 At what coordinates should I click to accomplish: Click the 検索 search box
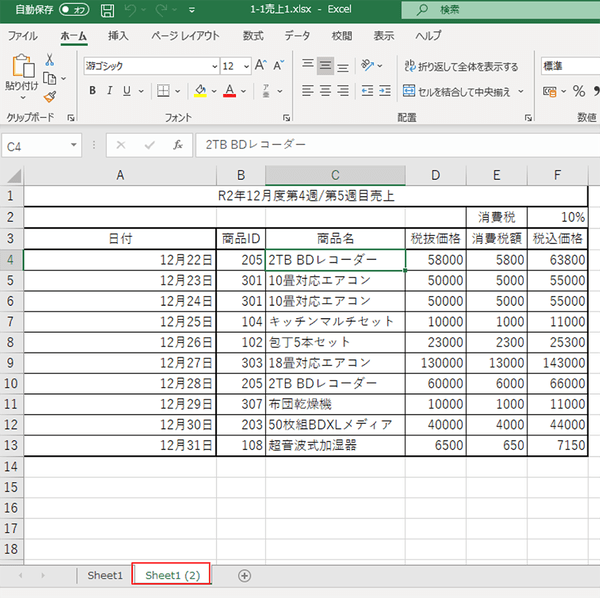pyautogui.click(x=501, y=10)
